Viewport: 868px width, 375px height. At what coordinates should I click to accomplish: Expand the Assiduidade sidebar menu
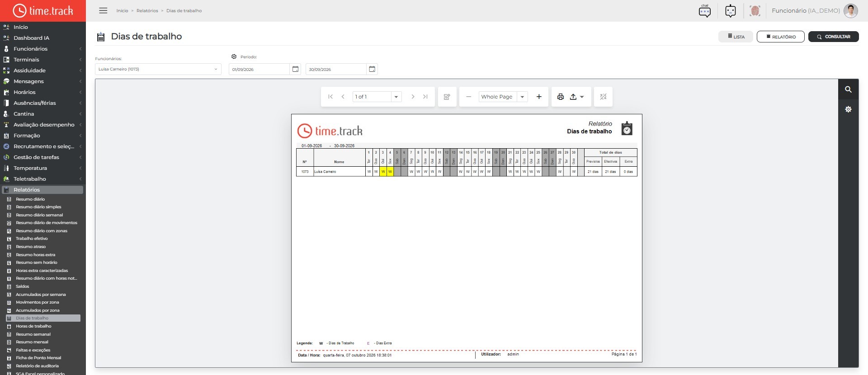pos(43,70)
